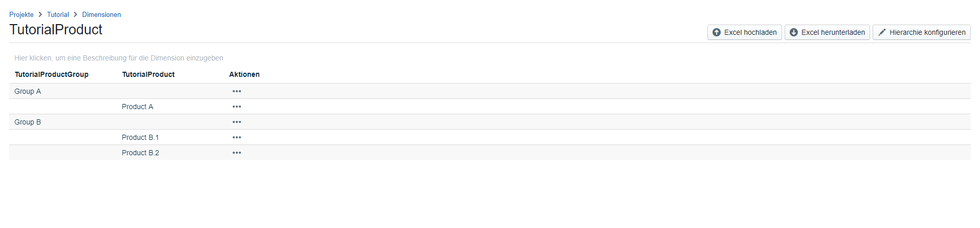Navigate to Tutorial breadcrumb link
The height and width of the screenshot is (228, 980).
(x=58, y=14)
